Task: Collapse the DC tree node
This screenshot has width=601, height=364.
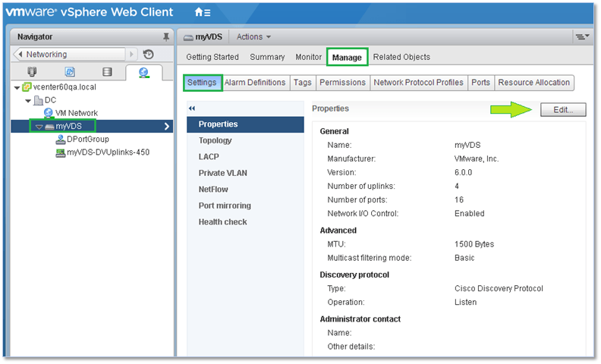Action: (x=28, y=101)
